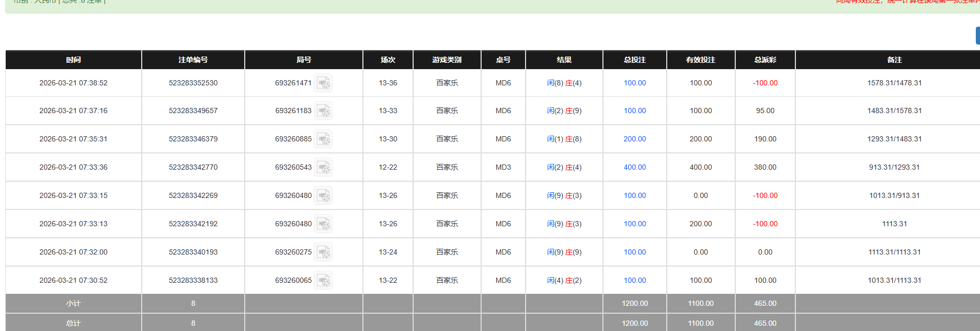Click order number 523283346379
The height and width of the screenshot is (331, 980).
click(193, 139)
